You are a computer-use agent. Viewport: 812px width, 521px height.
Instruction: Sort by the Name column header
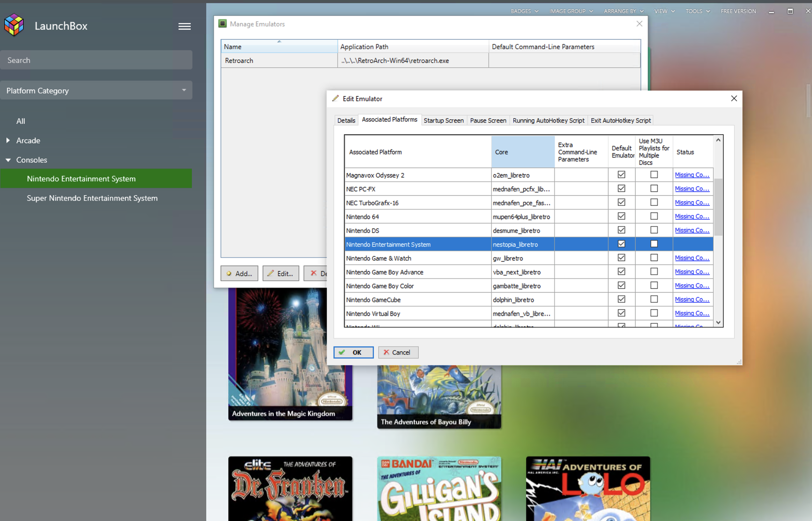[x=279, y=46]
